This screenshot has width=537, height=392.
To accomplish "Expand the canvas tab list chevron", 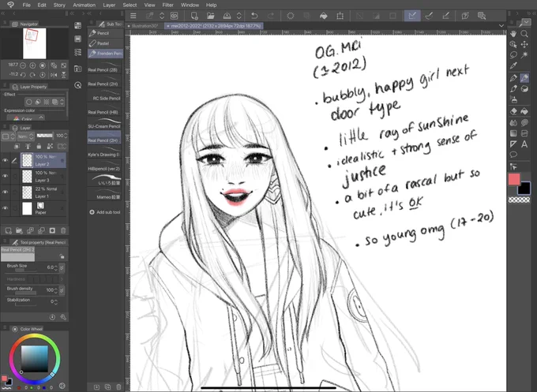I will click(501, 26).
